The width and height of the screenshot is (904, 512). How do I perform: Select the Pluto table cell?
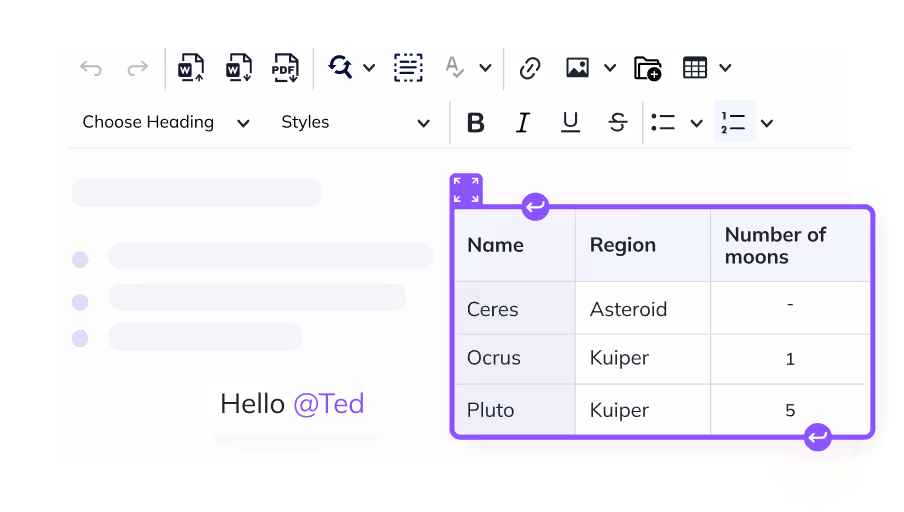514,410
